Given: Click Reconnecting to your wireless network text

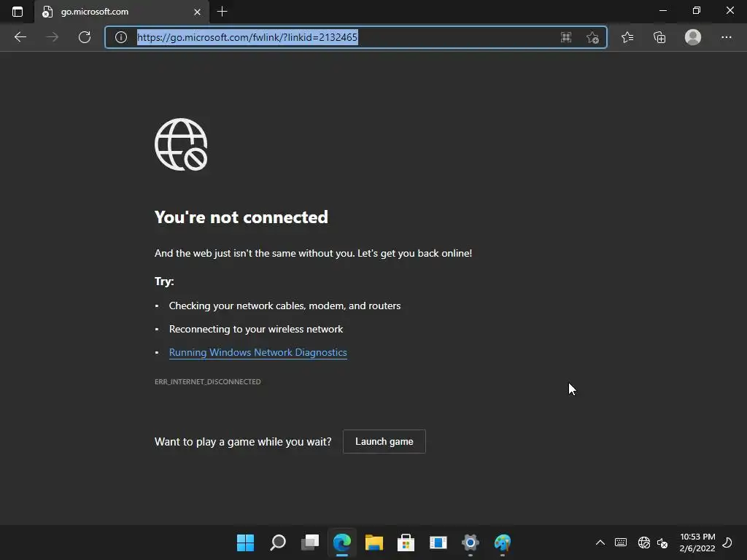Looking at the screenshot, I should click(256, 329).
